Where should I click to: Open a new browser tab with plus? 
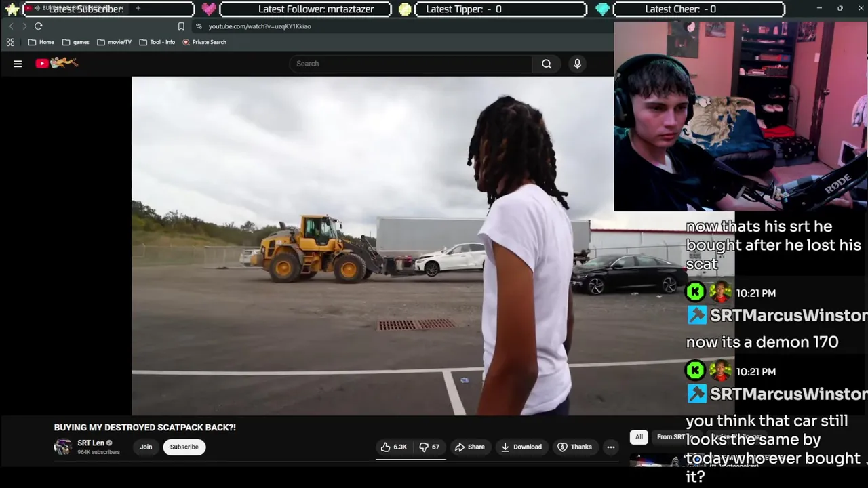[x=138, y=8]
